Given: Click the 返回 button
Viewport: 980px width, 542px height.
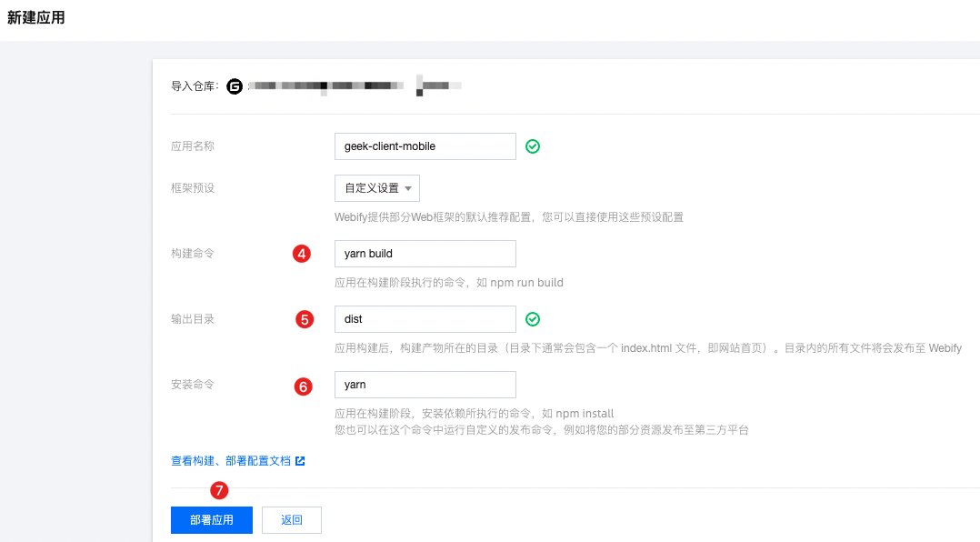Looking at the screenshot, I should [x=291, y=520].
